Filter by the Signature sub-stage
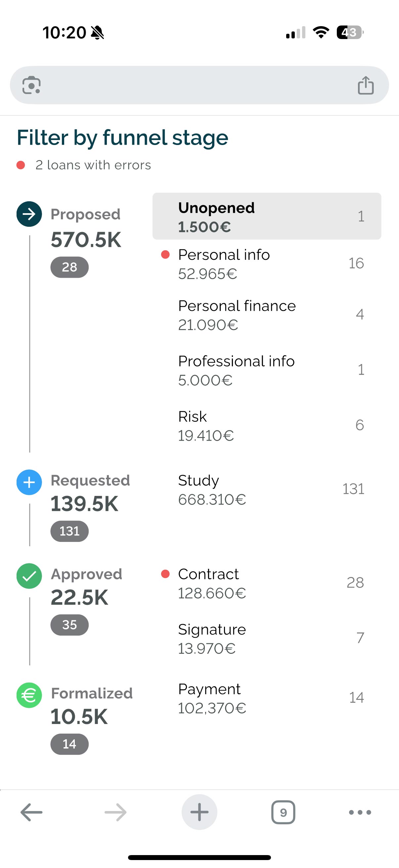 [x=267, y=639]
